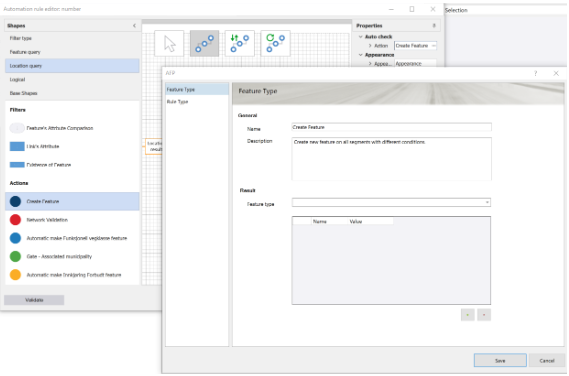This screenshot has width=569, height=376.
Task: Open the Location query shapes category
Action: pos(72,66)
